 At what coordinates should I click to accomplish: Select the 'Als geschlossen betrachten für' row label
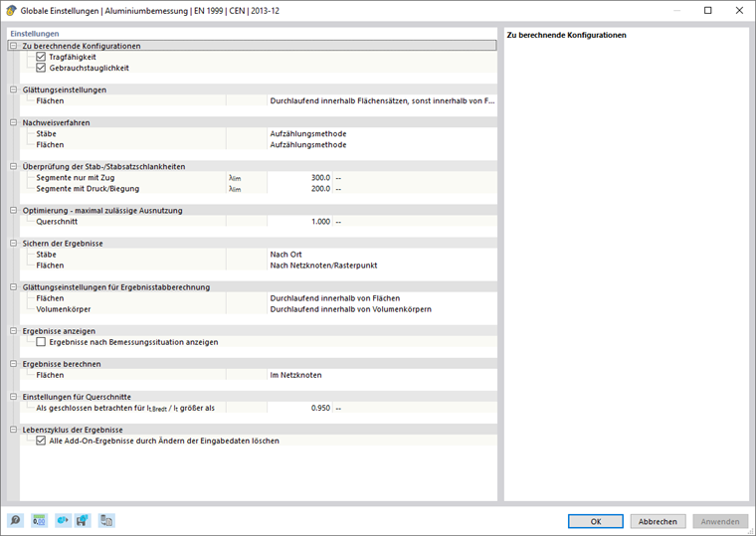pos(125,408)
